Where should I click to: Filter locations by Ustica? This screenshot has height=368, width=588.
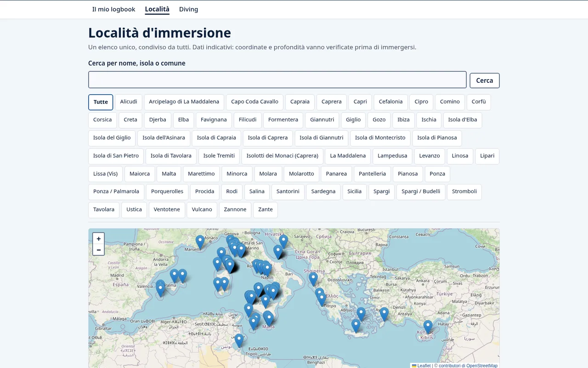[134, 210]
